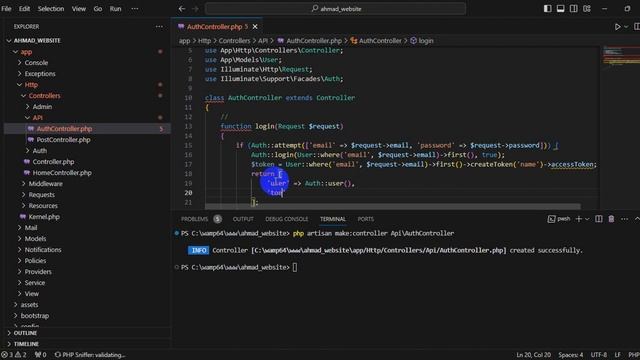Open the Edit menu

click(x=24, y=9)
